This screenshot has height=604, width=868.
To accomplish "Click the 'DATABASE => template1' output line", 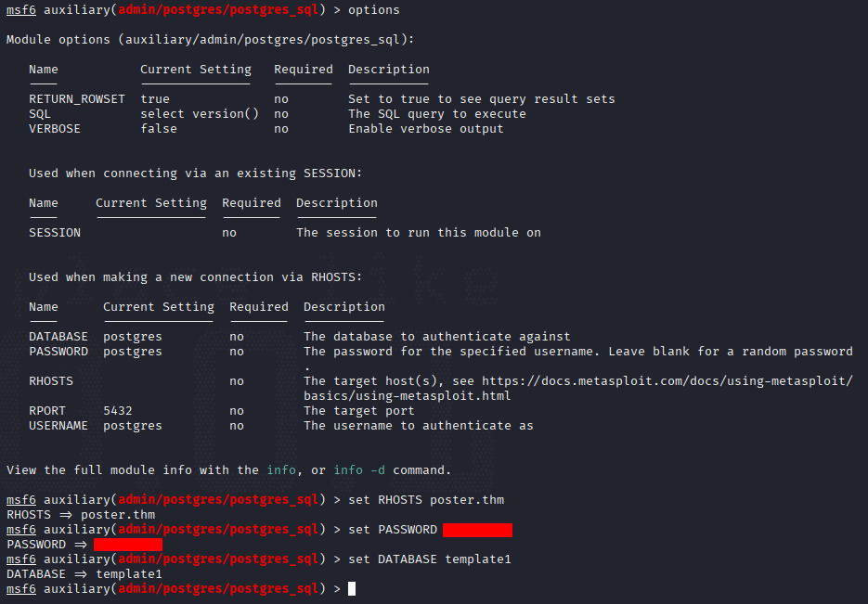I will [84, 574].
